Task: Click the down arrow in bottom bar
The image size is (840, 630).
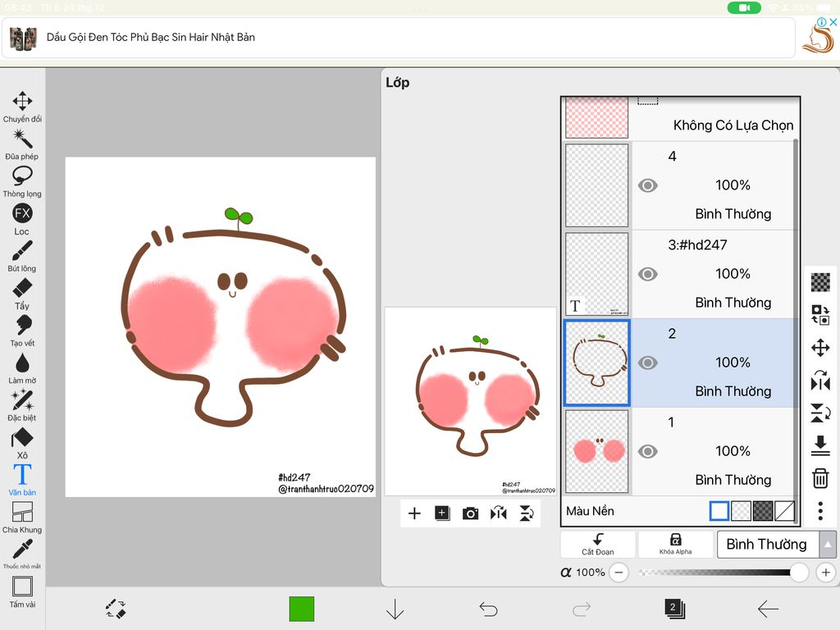Action: [395, 609]
